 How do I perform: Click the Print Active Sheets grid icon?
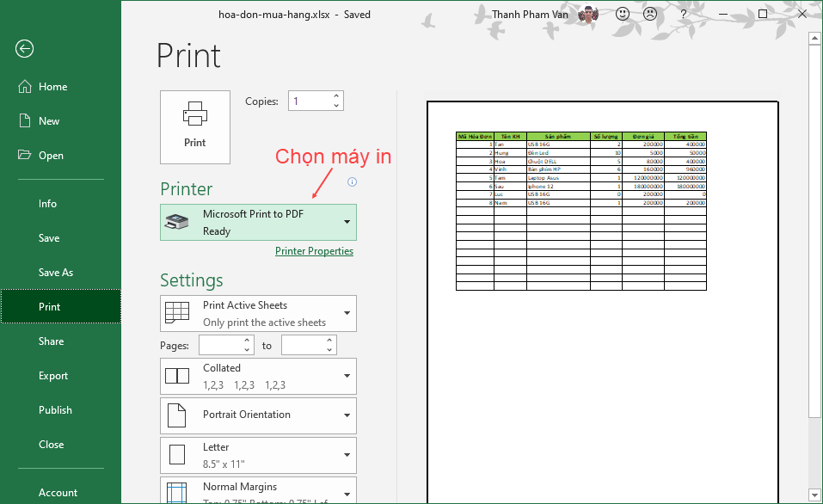(177, 313)
